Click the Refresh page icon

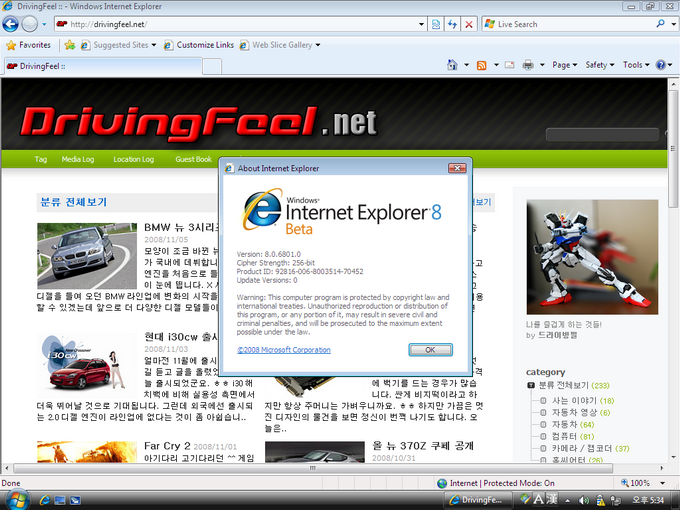(x=452, y=24)
